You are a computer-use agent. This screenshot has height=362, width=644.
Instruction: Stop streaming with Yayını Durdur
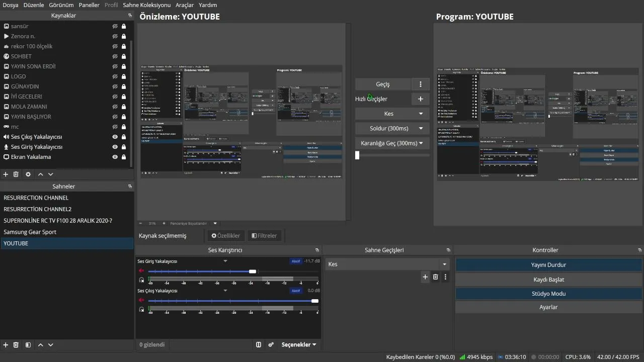[548, 265]
